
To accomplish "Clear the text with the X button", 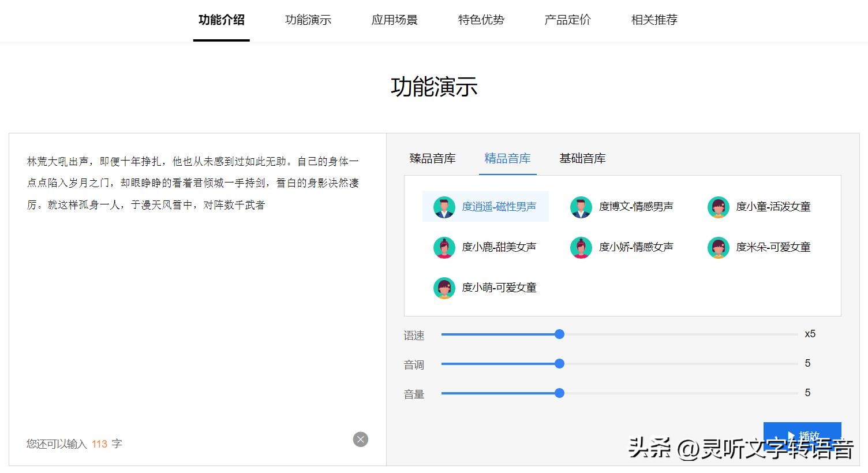I will 360,440.
